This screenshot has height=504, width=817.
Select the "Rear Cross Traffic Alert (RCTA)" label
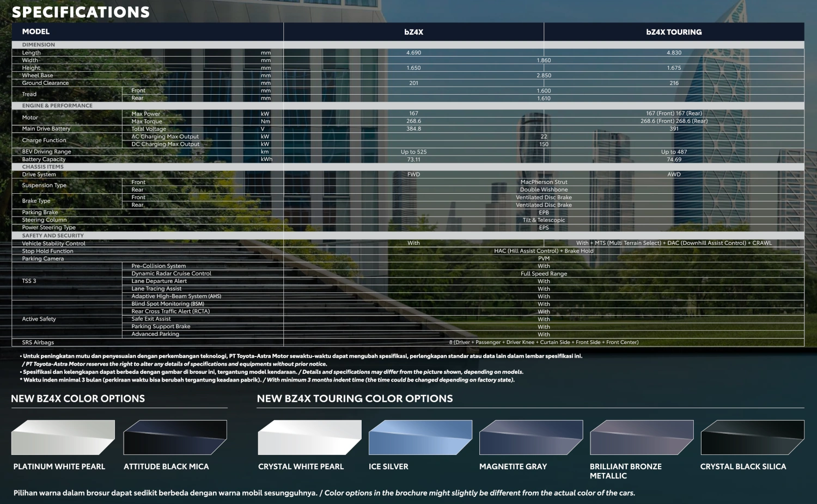click(170, 311)
